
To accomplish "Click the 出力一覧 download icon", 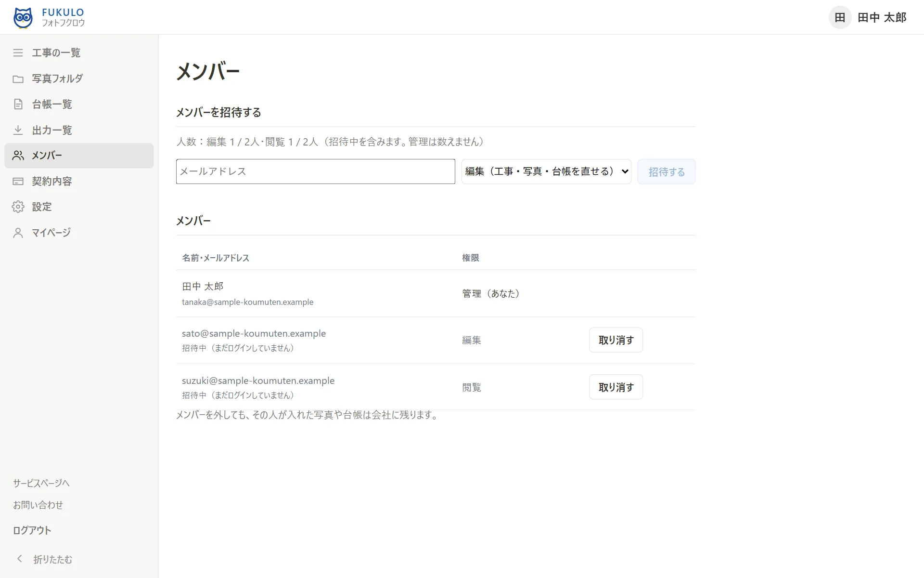I will 18,130.
